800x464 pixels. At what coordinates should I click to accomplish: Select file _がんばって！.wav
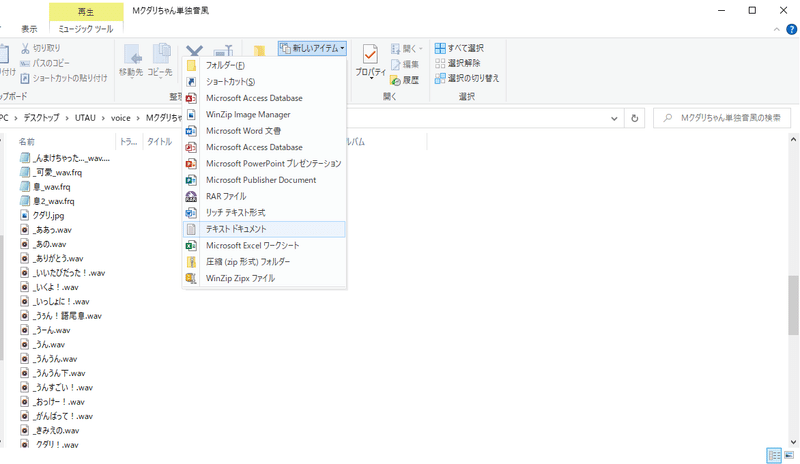57,416
